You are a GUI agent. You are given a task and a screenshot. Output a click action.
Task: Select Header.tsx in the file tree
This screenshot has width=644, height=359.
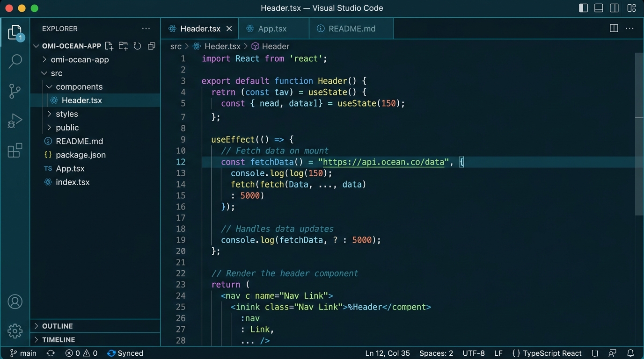(x=95, y=100)
